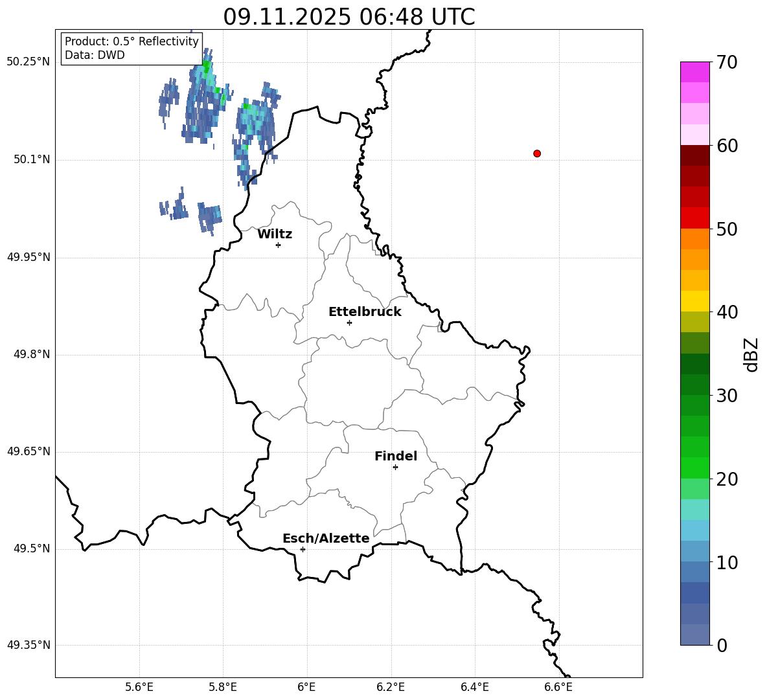Click the red radar site marker

[x=537, y=153]
